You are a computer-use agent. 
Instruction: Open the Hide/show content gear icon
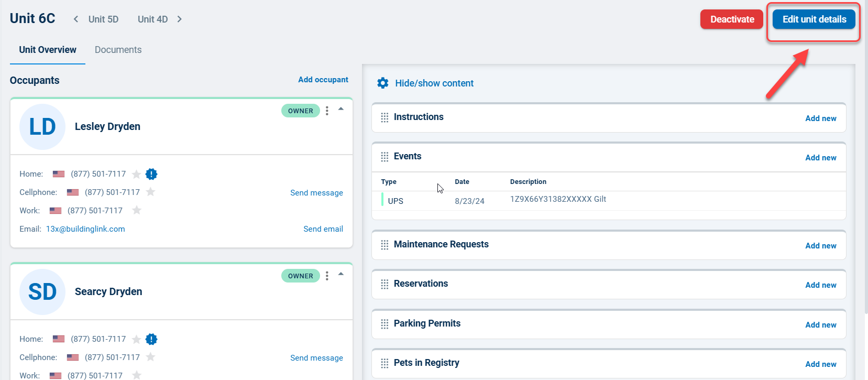tap(383, 83)
